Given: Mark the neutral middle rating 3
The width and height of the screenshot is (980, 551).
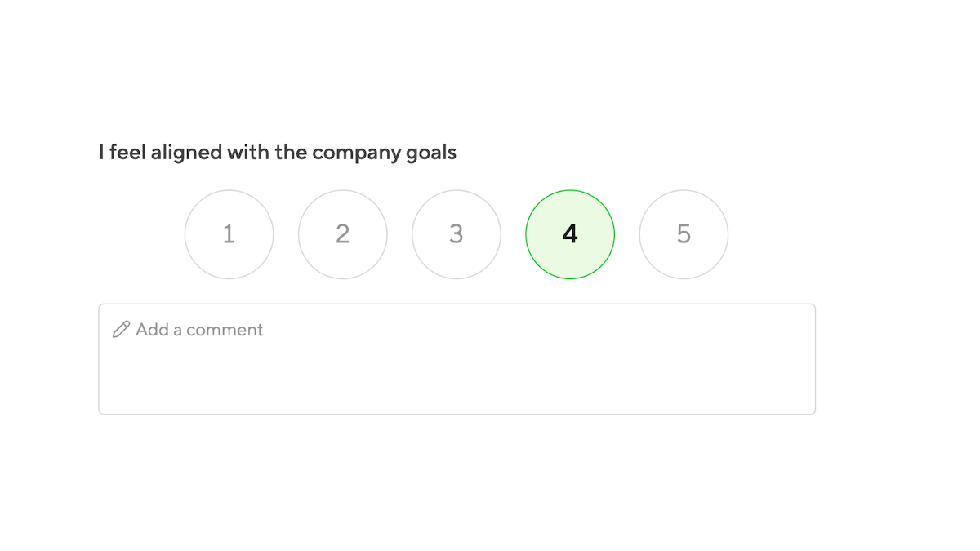Looking at the screenshot, I should pyautogui.click(x=457, y=234).
